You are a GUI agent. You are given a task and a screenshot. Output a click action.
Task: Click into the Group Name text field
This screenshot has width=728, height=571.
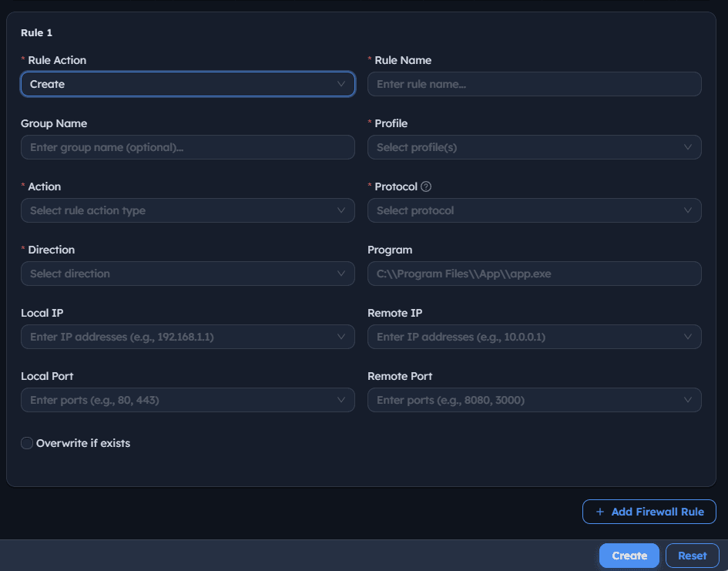click(x=187, y=147)
